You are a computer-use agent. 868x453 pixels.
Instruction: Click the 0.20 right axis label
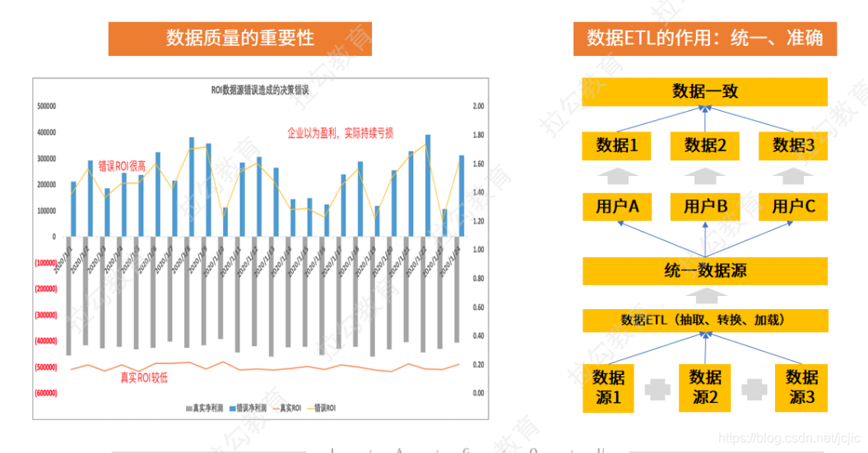pyautogui.click(x=478, y=364)
